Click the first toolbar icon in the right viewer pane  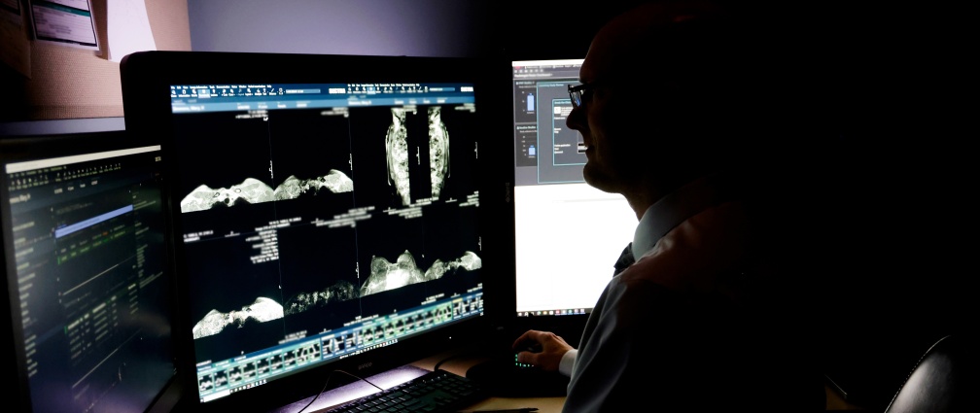[x=352, y=89]
